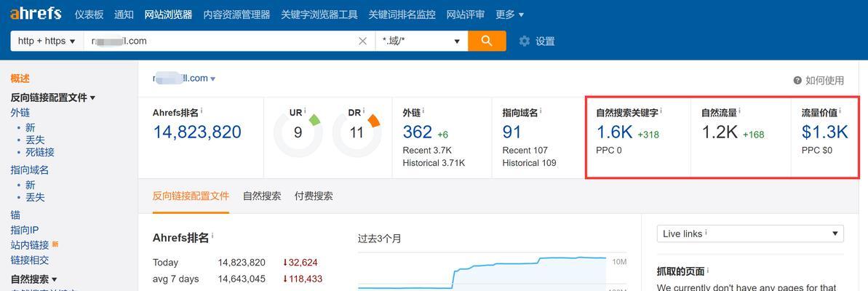Switch to the 自然搜索 tab
Image resolution: width=868 pixels, height=291 pixels.
(x=262, y=196)
